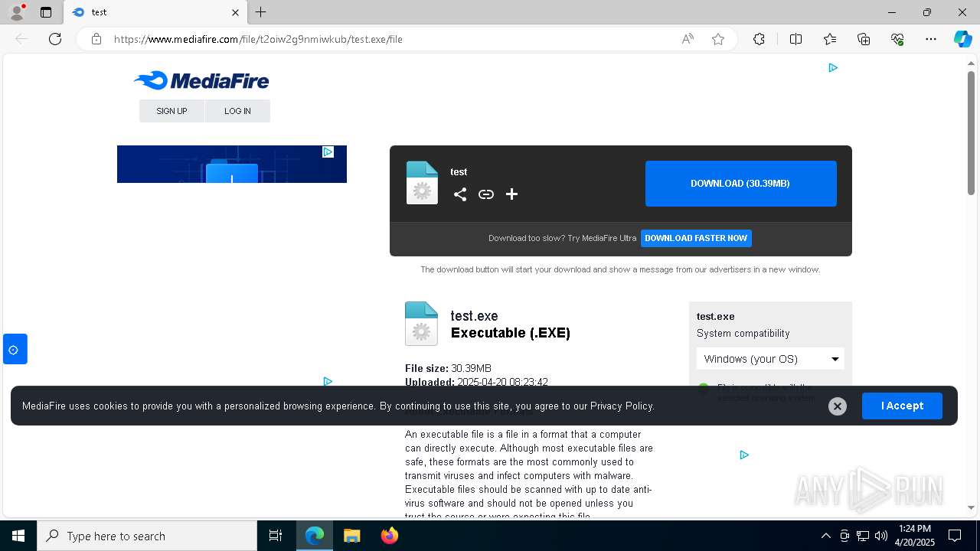Click the MediaFire logo
This screenshot has height=551, width=980.
(x=201, y=81)
